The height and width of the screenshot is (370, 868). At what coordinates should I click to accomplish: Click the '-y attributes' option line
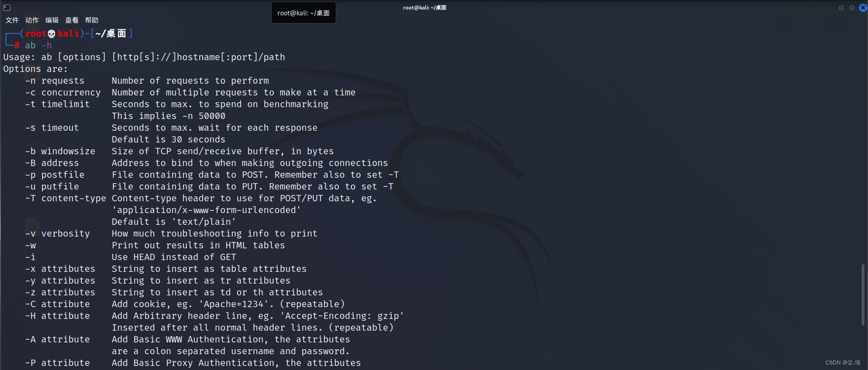pos(158,280)
